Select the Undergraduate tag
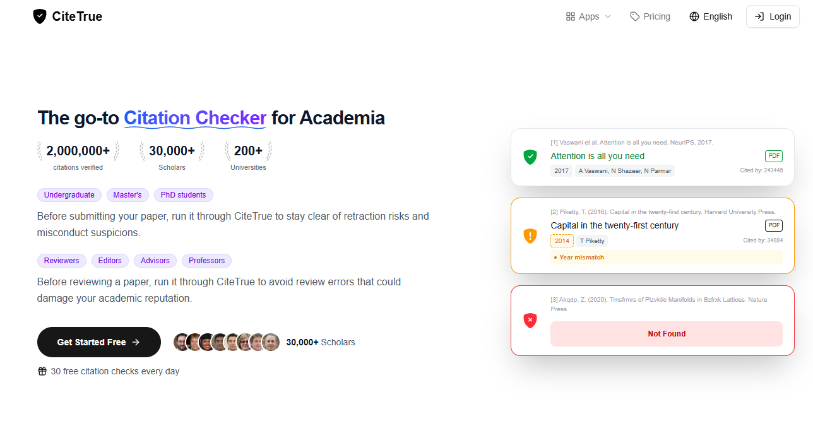Viewport: 813px width, 446px height. click(69, 195)
